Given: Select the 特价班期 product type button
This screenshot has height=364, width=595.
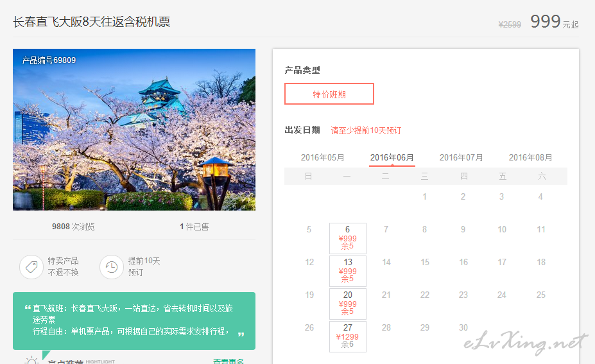Looking at the screenshot, I should 329,94.
